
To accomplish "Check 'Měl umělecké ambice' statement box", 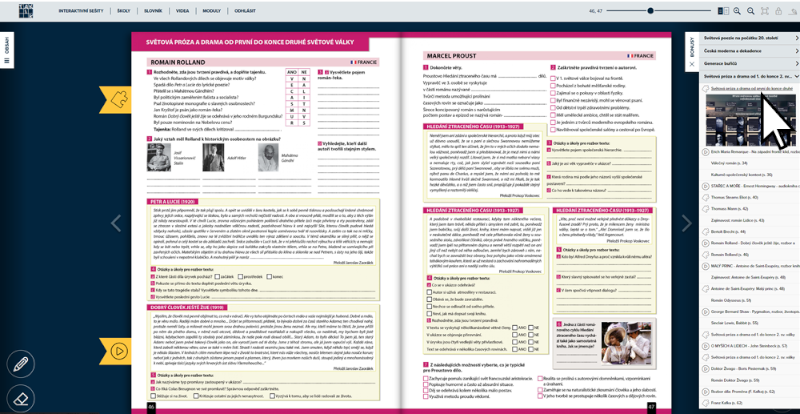I will [x=553, y=115].
